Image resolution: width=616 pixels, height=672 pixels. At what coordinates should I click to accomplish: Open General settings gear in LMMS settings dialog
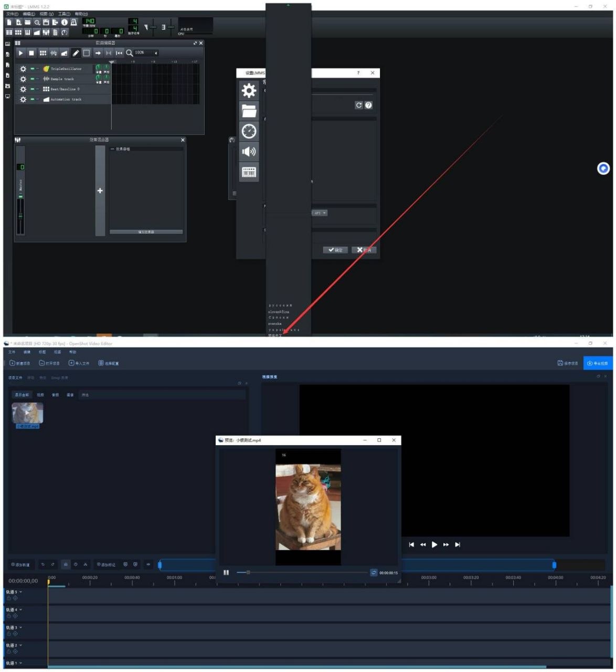(x=249, y=91)
